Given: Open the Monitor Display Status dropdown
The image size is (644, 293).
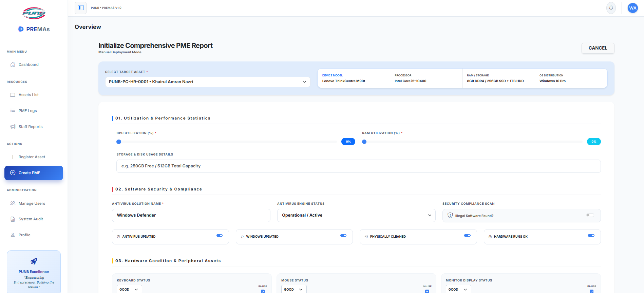Looking at the screenshot, I should 458,289.
